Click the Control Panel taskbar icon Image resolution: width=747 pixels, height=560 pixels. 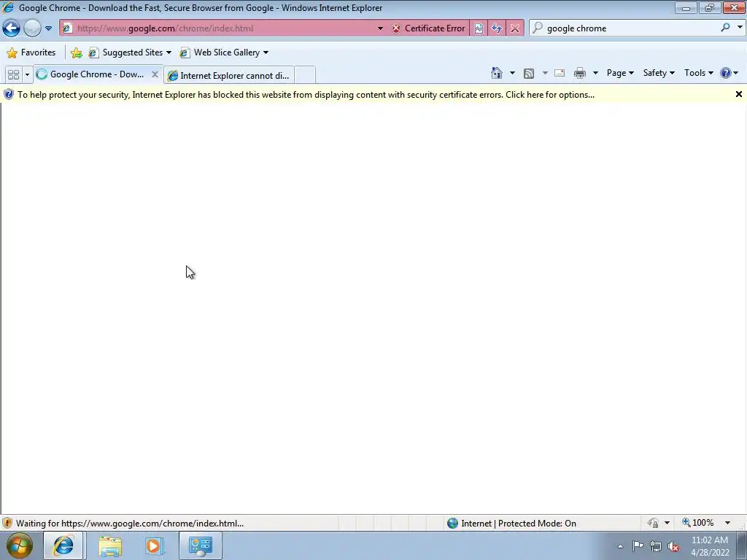pyautogui.click(x=200, y=545)
